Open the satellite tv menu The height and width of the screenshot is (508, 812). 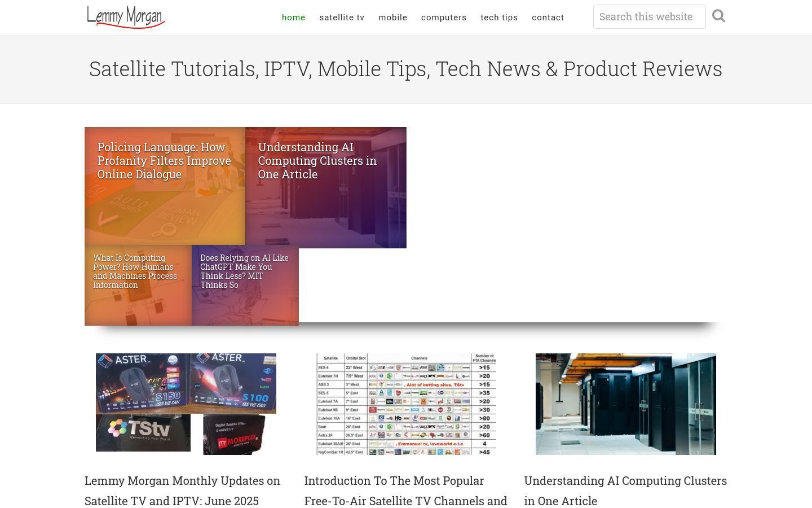click(x=342, y=17)
